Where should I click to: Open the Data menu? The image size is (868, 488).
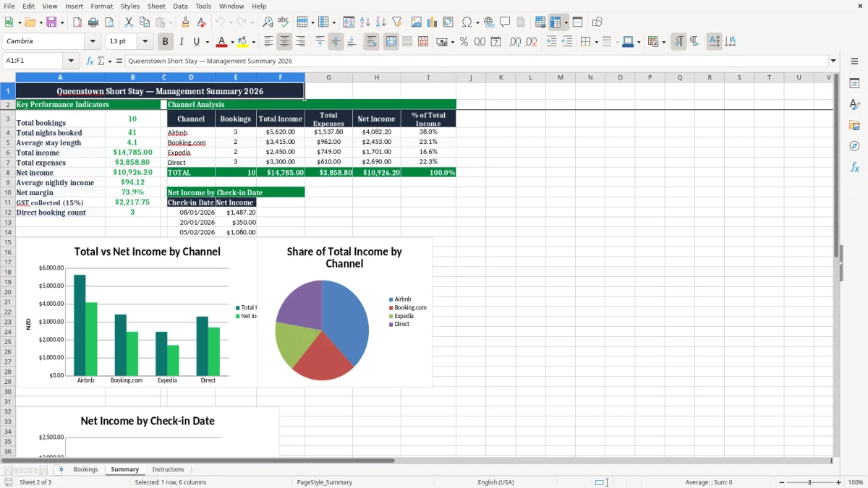(x=180, y=6)
